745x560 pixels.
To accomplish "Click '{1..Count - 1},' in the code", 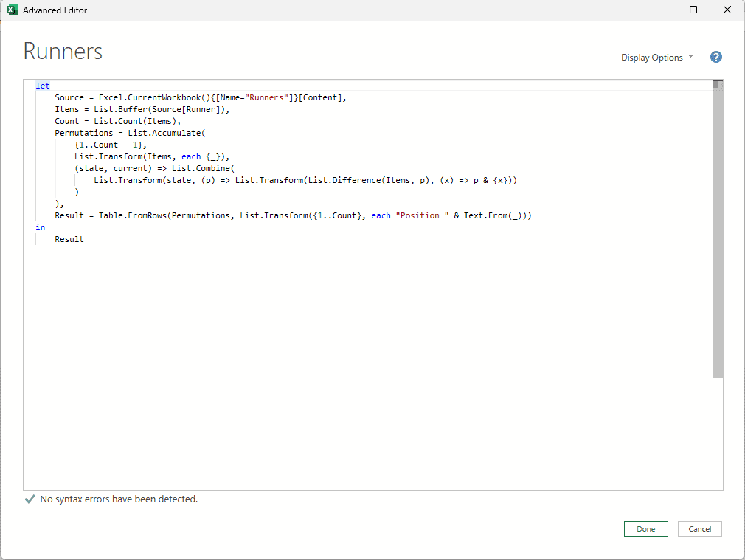I will [110, 145].
